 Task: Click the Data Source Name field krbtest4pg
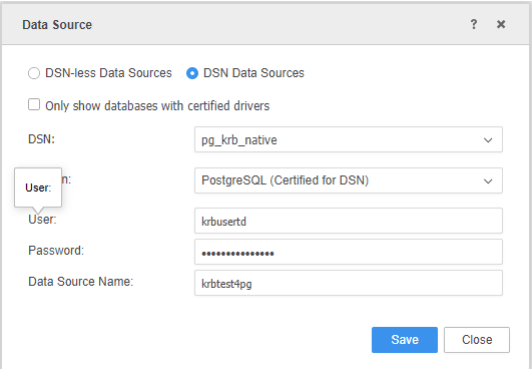[348, 283]
